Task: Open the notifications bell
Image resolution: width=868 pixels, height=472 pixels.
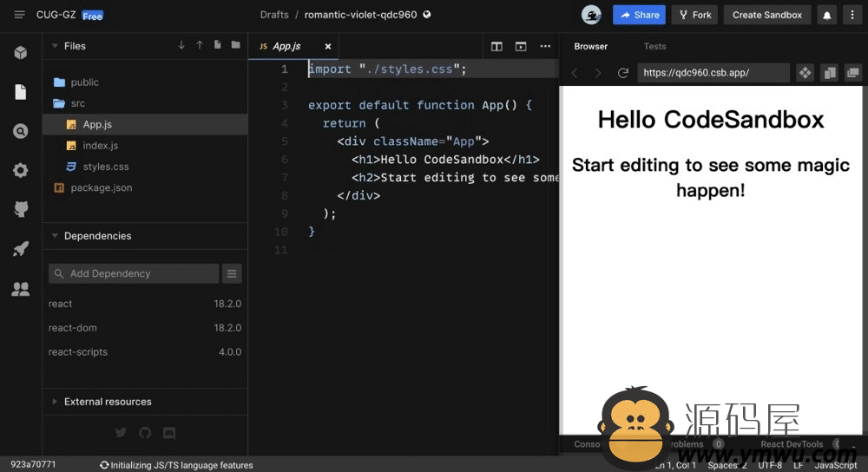Action: tap(826, 15)
